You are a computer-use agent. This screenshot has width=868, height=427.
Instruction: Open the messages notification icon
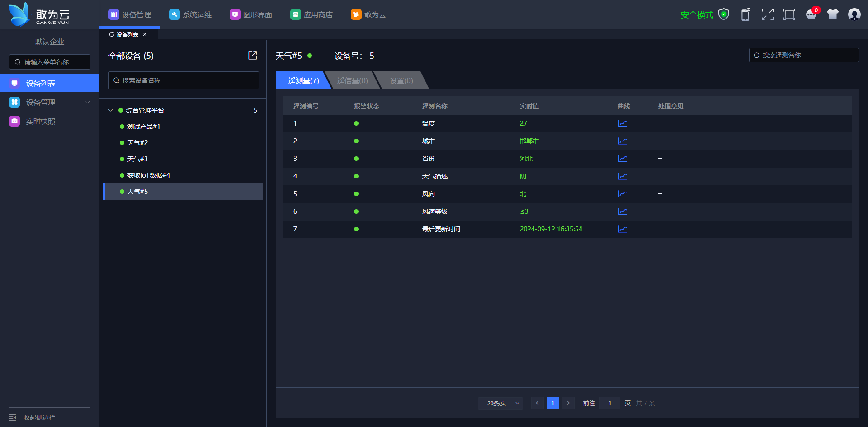pos(811,14)
